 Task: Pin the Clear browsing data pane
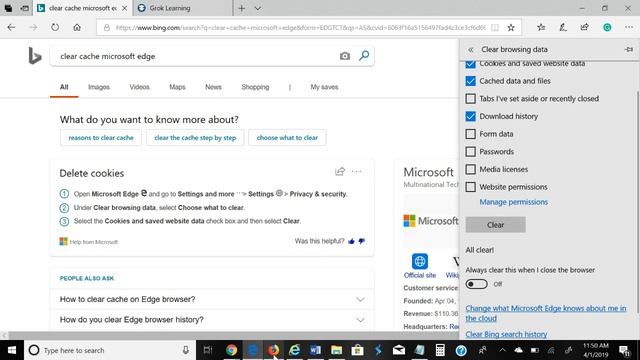(629, 49)
